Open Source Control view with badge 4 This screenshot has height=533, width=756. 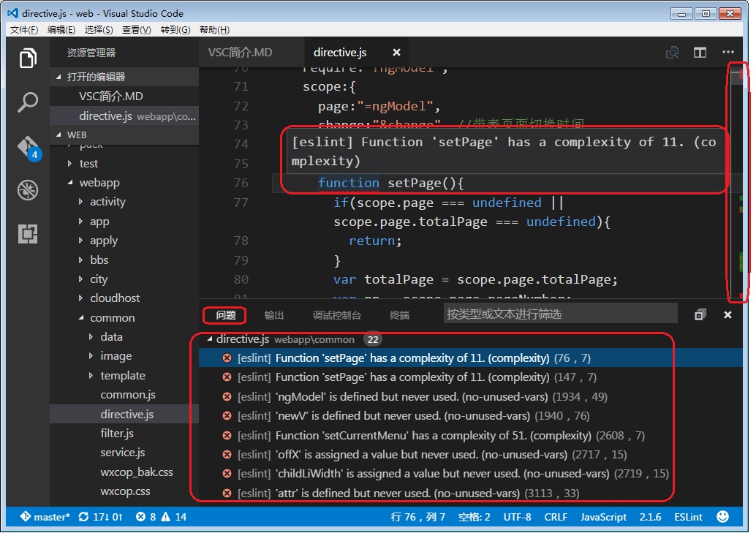[x=29, y=148]
